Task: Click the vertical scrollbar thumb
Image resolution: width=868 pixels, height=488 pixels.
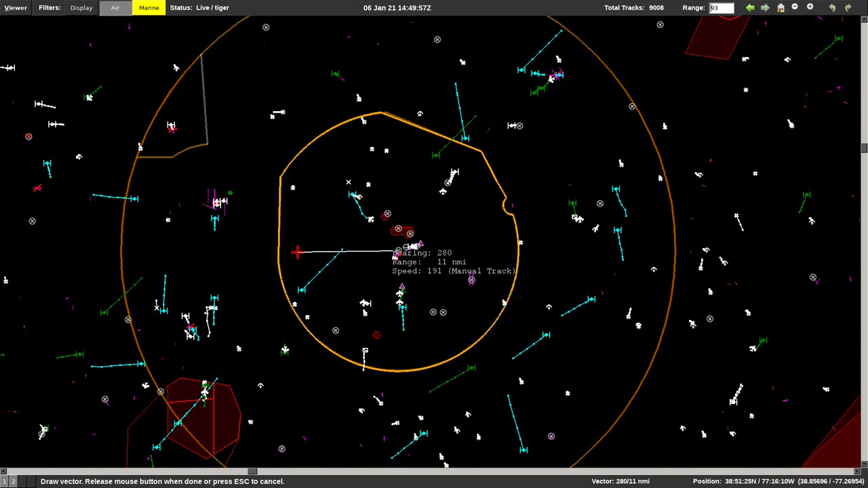Action: (x=864, y=148)
